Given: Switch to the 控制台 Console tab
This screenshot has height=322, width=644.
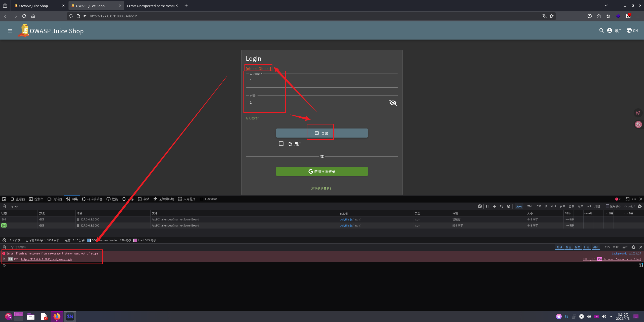Looking at the screenshot, I should click(x=36, y=199).
